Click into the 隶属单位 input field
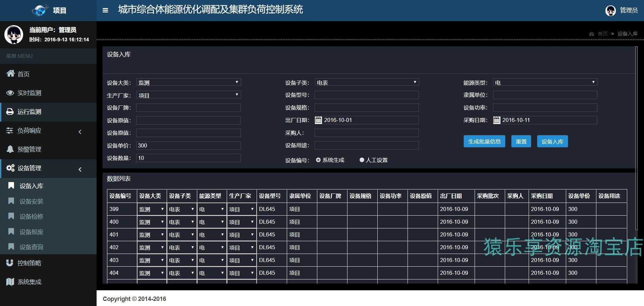 [x=545, y=95]
